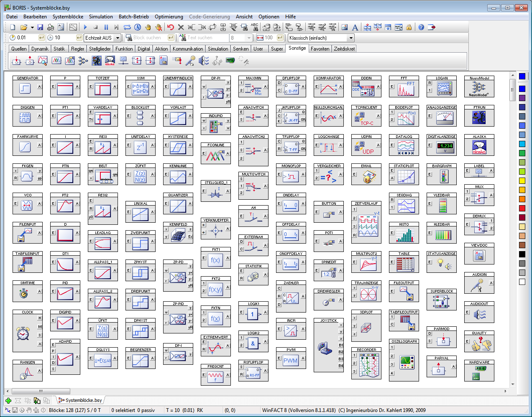Click the green hardware card palette icon

[230, 61]
